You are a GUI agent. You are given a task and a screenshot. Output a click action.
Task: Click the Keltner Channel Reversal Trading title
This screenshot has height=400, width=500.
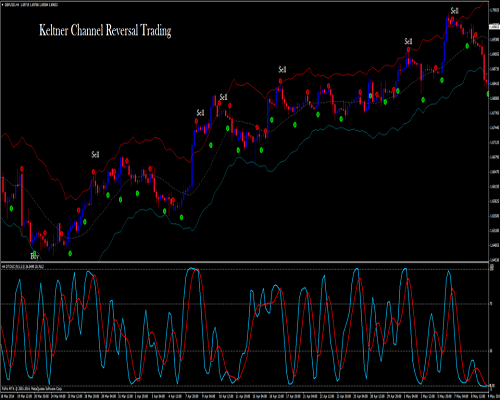105,30
